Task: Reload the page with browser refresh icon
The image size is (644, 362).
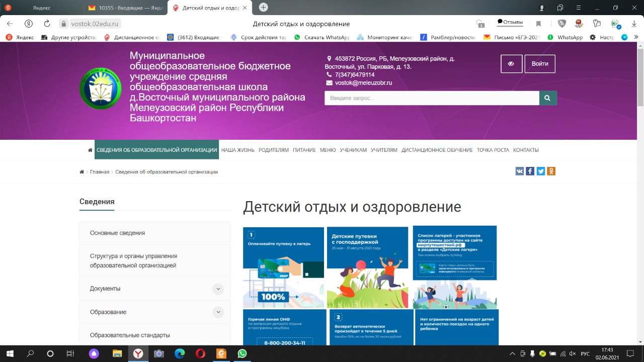Action: [47, 24]
